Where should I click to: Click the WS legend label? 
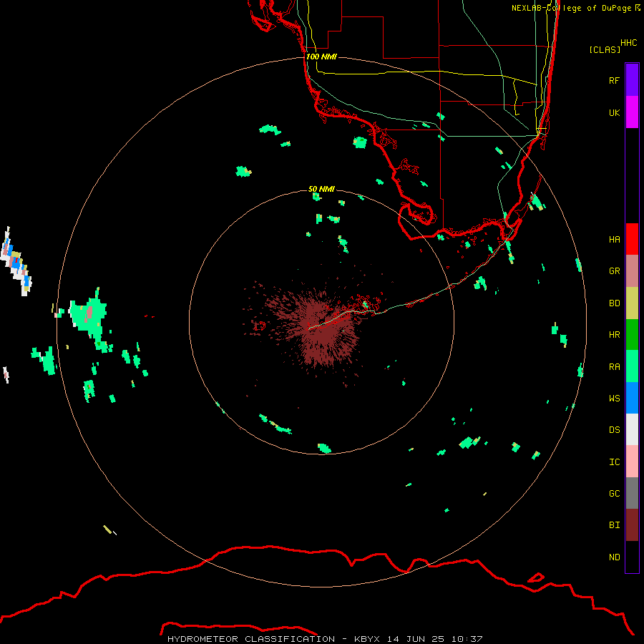tap(614, 398)
